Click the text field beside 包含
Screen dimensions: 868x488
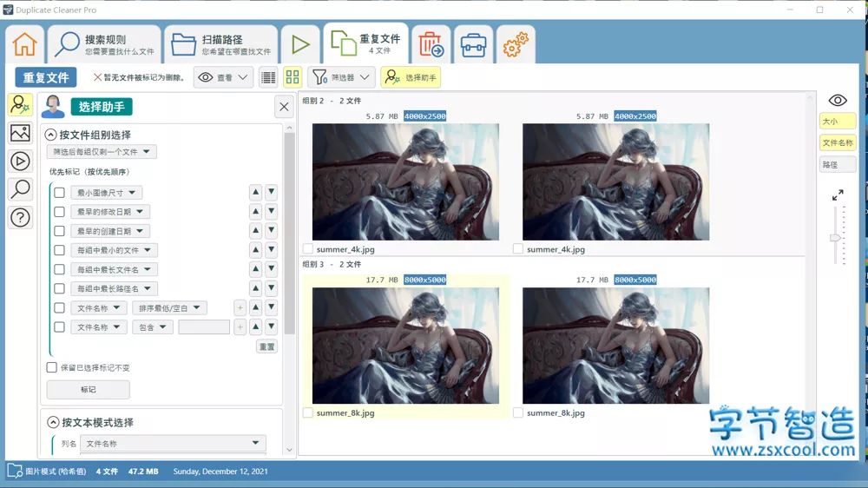[x=204, y=327]
